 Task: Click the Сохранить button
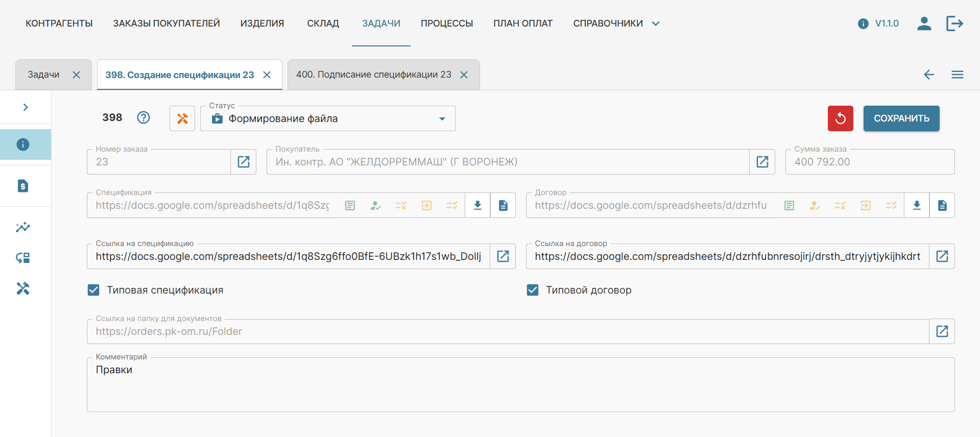tap(901, 118)
